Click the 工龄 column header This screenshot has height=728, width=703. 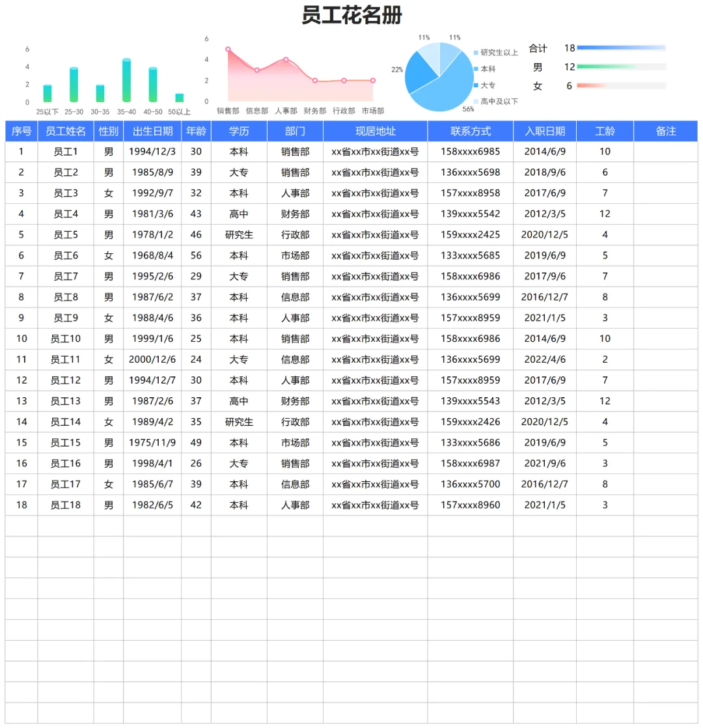605,132
